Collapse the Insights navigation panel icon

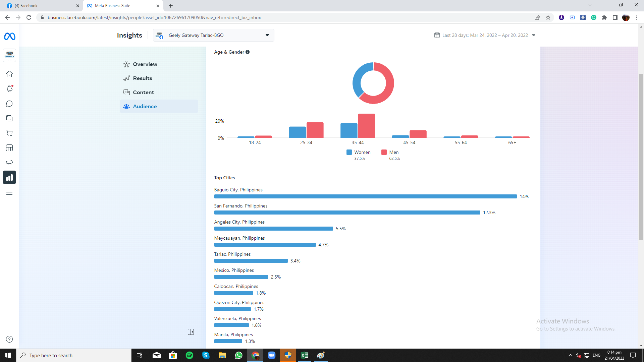click(x=191, y=332)
